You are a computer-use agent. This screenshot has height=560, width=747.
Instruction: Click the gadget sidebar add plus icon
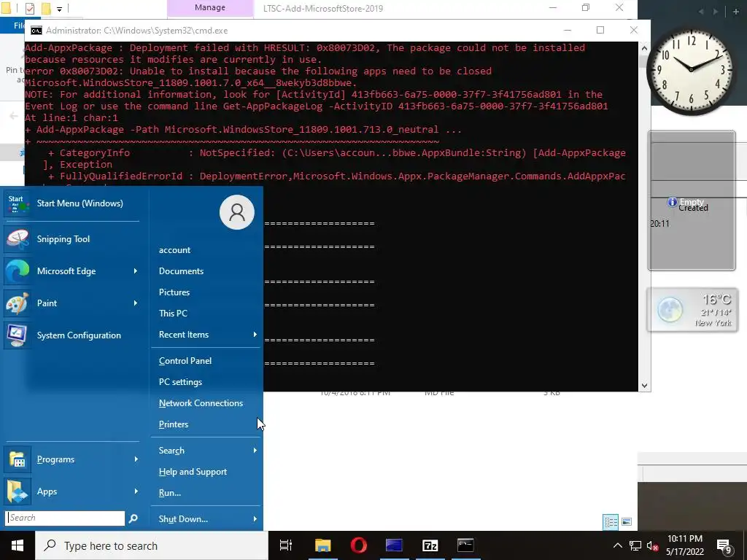[735, 12]
